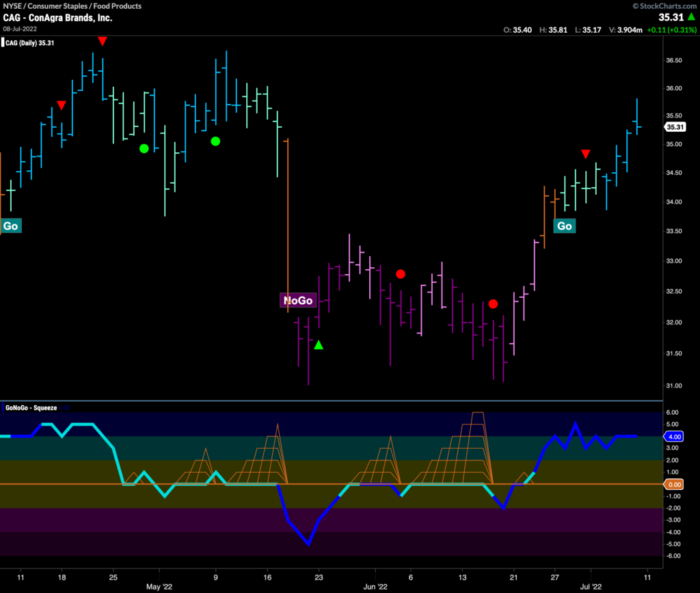Screen dimensions: 700x593
Task: Click the tallest orange squeeze grid peak in mid-June
Action: click(478, 413)
